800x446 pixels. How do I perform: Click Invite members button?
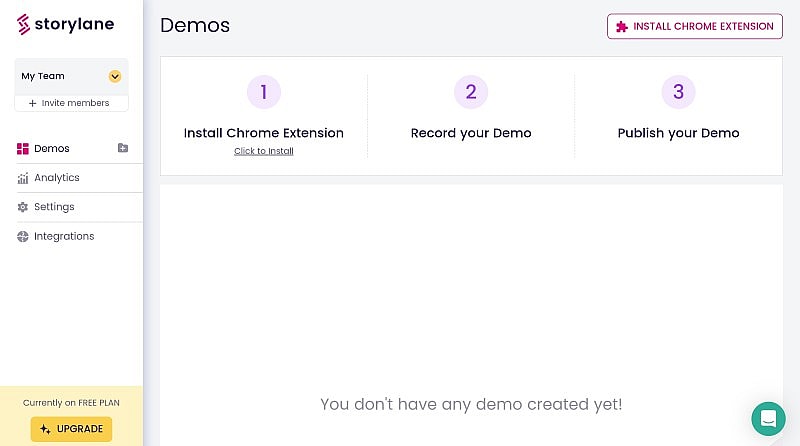(x=71, y=103)
